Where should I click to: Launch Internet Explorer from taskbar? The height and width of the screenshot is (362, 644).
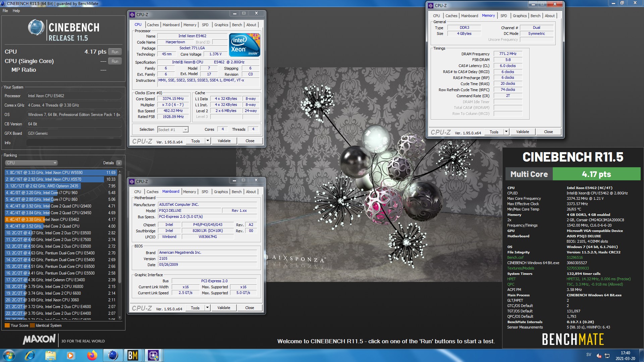(30, 355)
